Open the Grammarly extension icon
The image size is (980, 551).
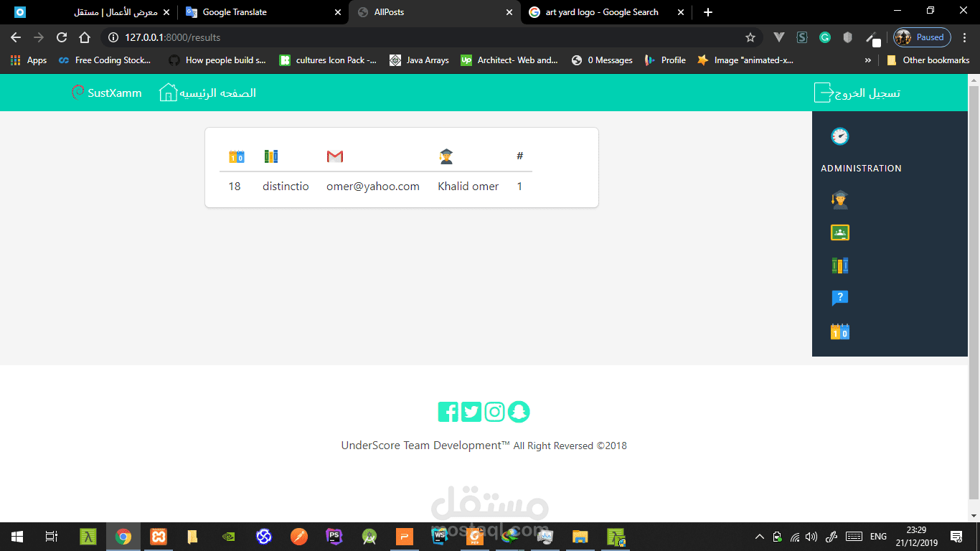click(x=825, y=37)
